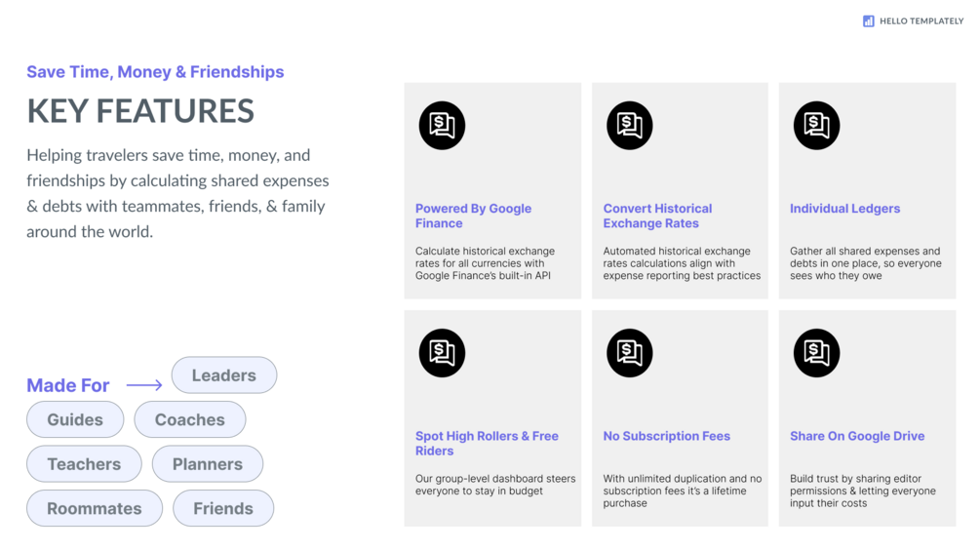Viewport: 980px width, 551px height.
Task: Click the No Subscription Fees heading
Action: pyautogui.click(x=666, y=436)
